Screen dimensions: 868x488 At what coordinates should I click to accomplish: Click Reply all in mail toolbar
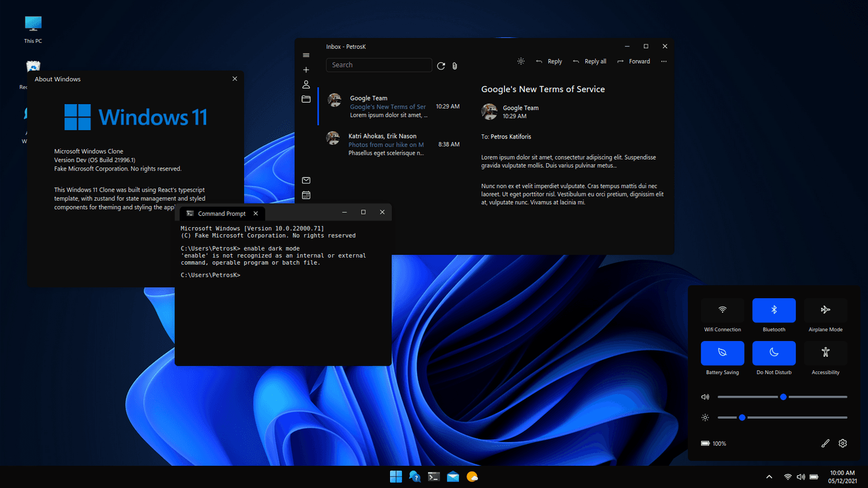pos(590,61)
